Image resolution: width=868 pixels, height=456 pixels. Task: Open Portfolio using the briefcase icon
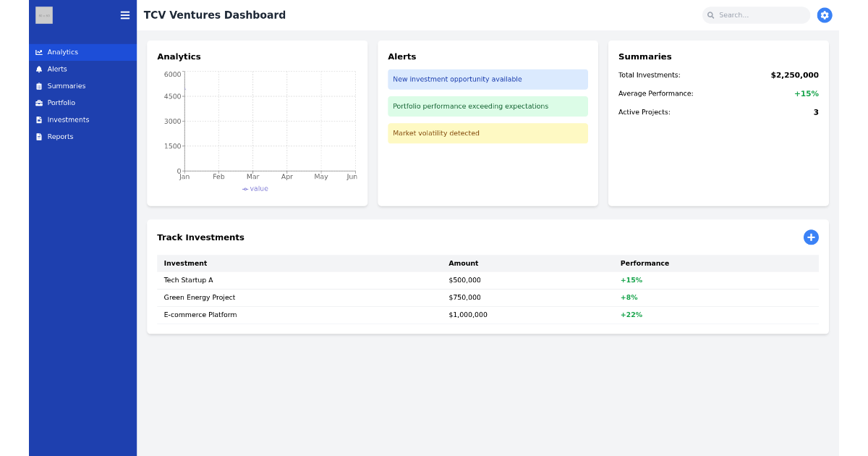39,103
